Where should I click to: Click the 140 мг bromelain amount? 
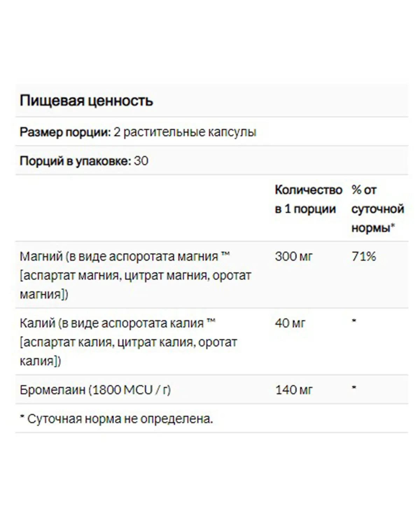[294, 390]
